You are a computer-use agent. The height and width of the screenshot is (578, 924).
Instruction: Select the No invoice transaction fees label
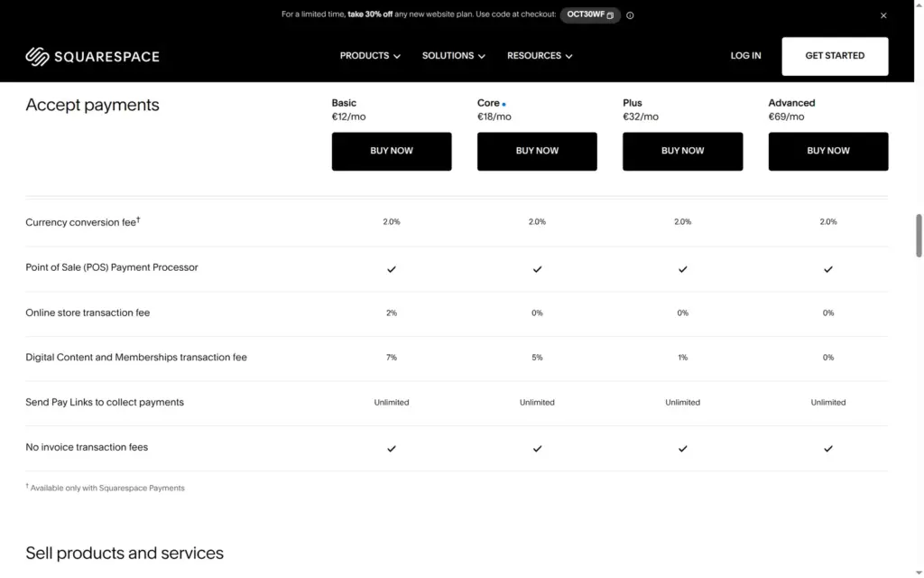pyautogui.click(x=87, y=447)
